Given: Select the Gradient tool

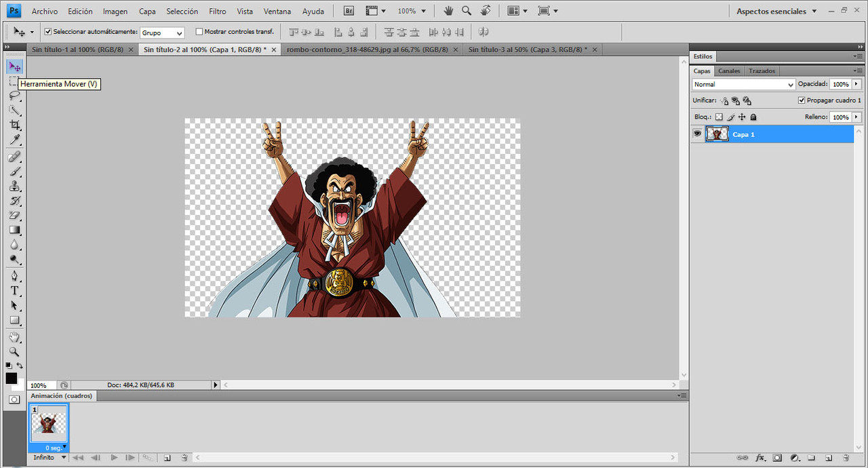Looking at the screenshot, I should (x=14, y=231).
